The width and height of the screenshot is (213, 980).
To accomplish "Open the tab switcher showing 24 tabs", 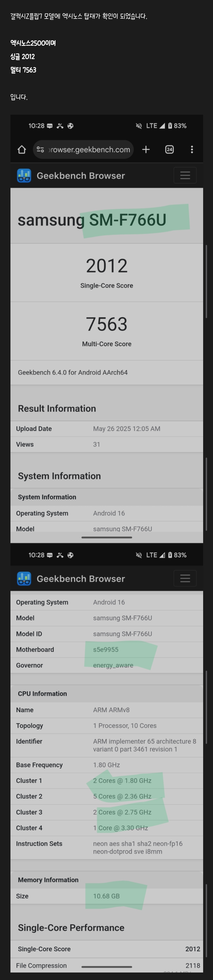I will tap(169, 150).
